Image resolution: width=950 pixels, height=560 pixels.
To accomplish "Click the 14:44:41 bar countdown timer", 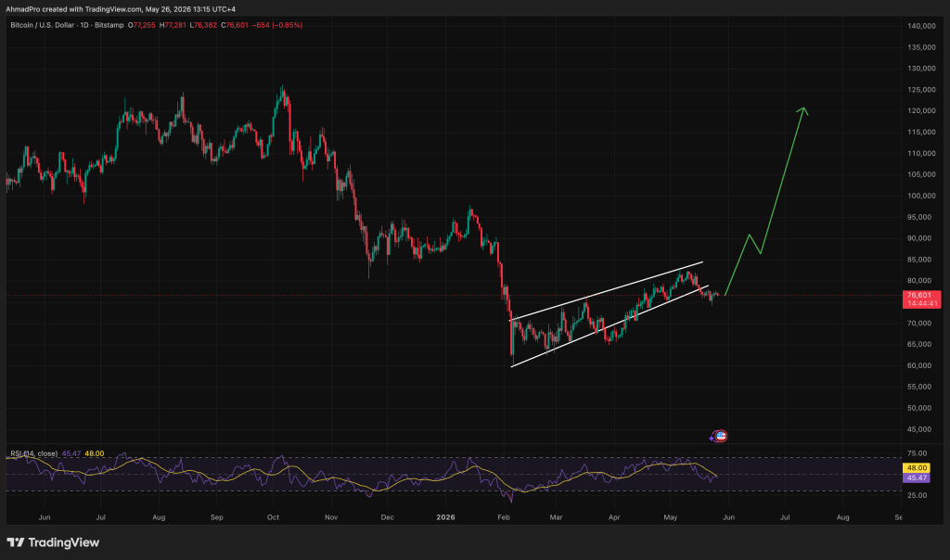I will pos(921,304).
